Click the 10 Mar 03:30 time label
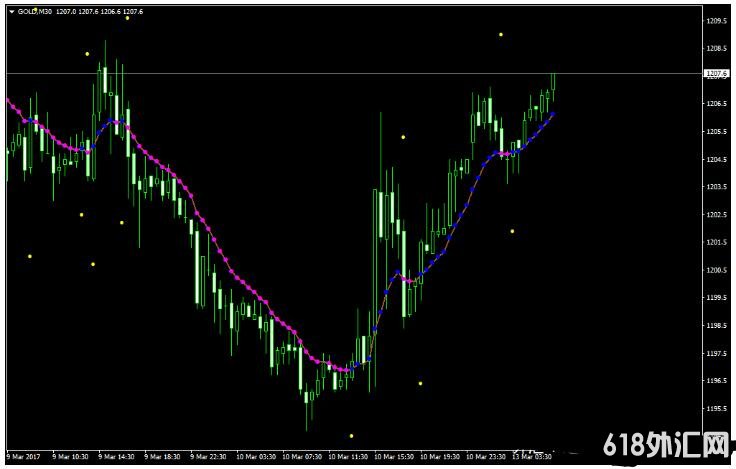 [x=255, y=456]
